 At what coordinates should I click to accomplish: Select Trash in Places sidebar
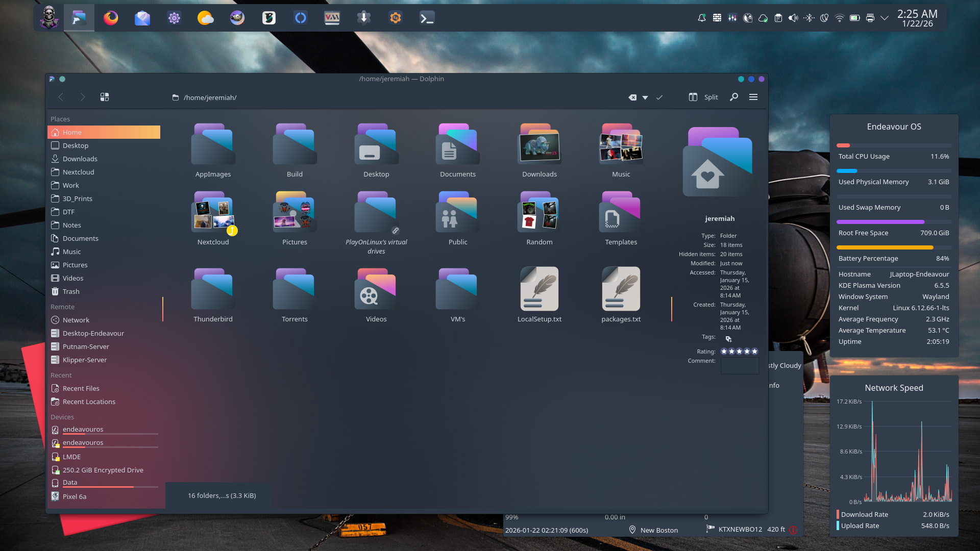click(71, 291)
